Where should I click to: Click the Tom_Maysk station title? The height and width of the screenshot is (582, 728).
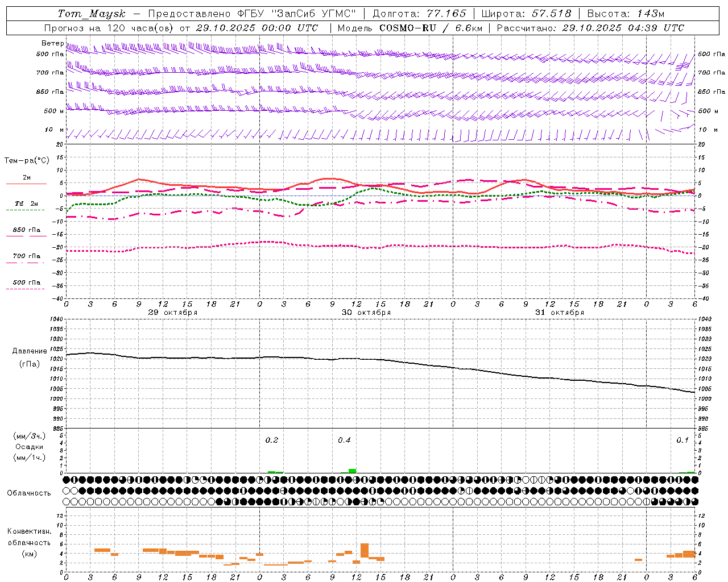pos(92,14)
